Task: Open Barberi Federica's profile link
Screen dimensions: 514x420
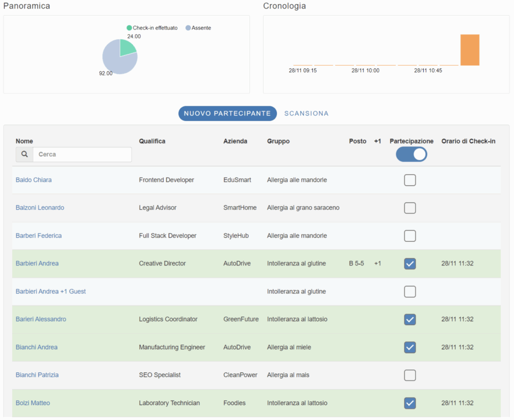Action: pos(39,236)
